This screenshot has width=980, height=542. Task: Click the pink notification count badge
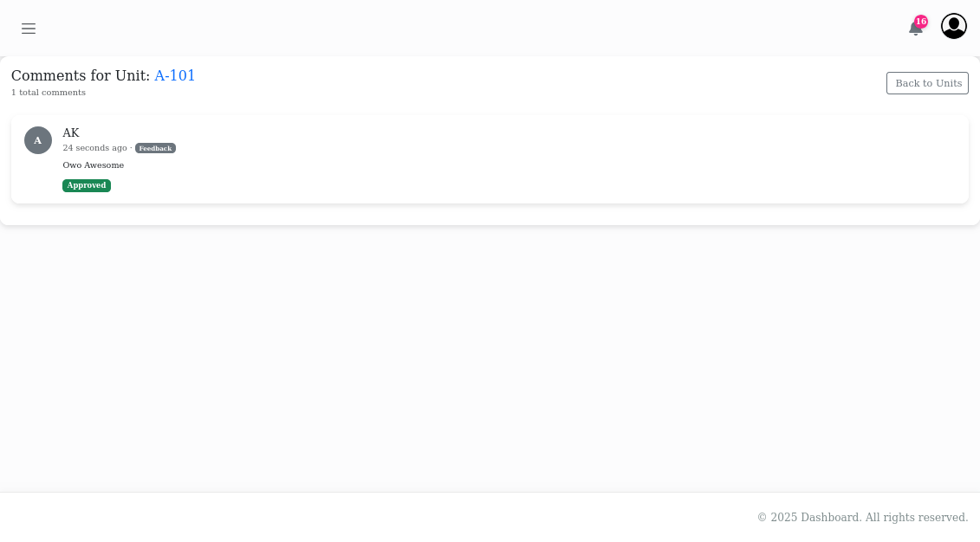tap(921, 22)
